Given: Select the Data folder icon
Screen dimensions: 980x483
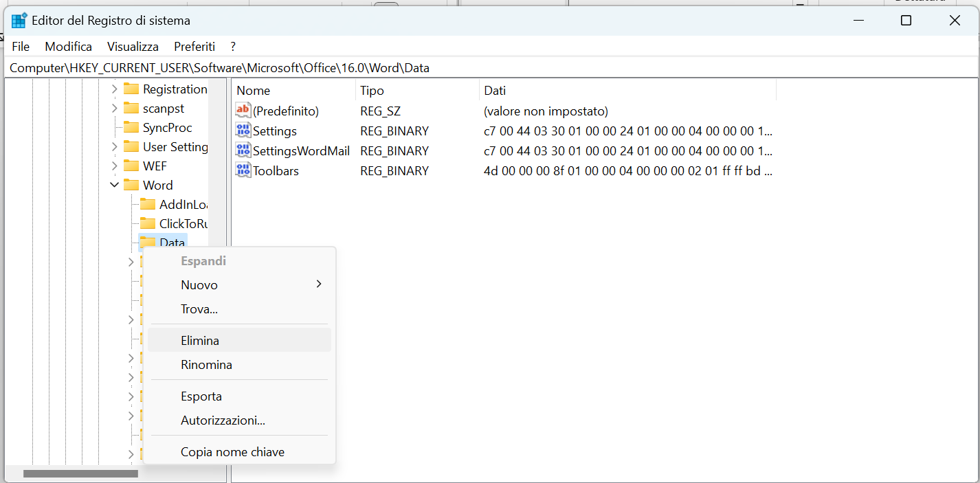Looking at the screenshot, I should (148, 242).
